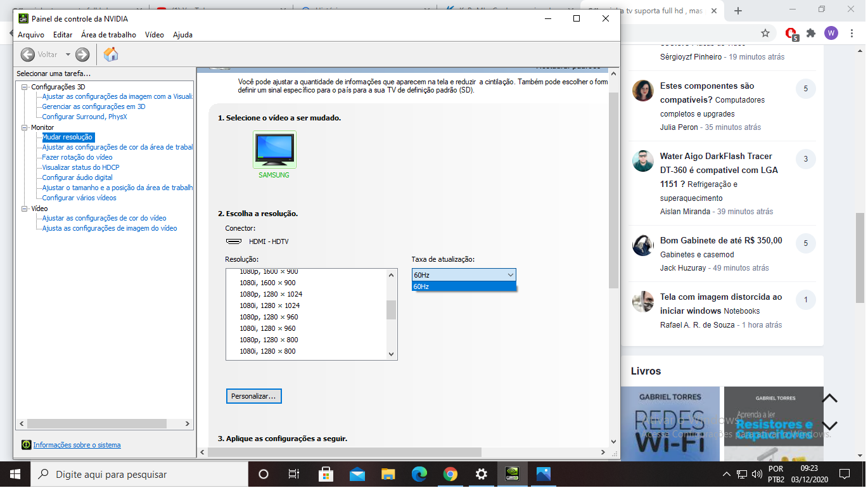
Task: Open Microsoft Store taskbar icon
Action: (326, 474)
